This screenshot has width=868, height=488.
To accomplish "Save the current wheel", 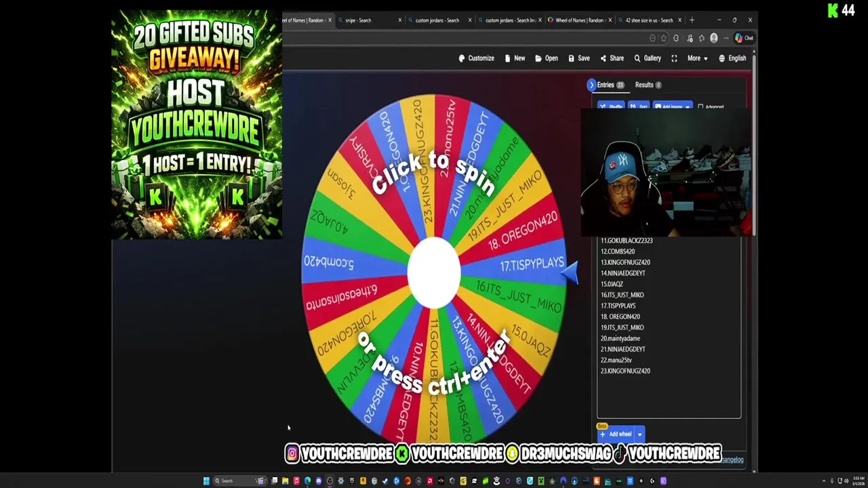I will tap(578, 58).
